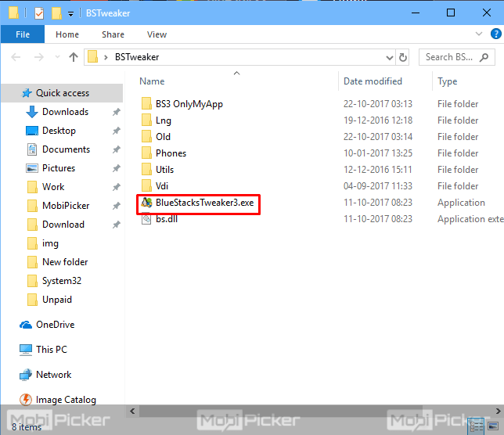
Task: Select the Work folder in Quick access
Action: (x=45, y=187)
